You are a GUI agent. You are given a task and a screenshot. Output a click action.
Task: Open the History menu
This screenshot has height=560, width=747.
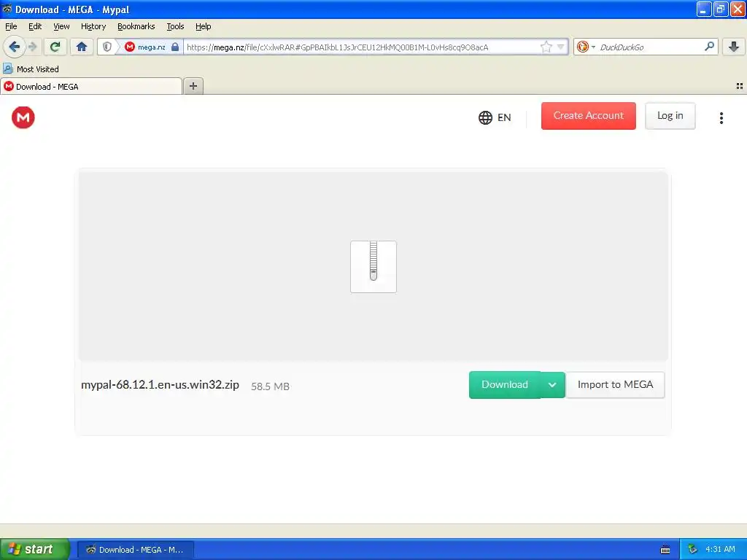coord(93,26)
